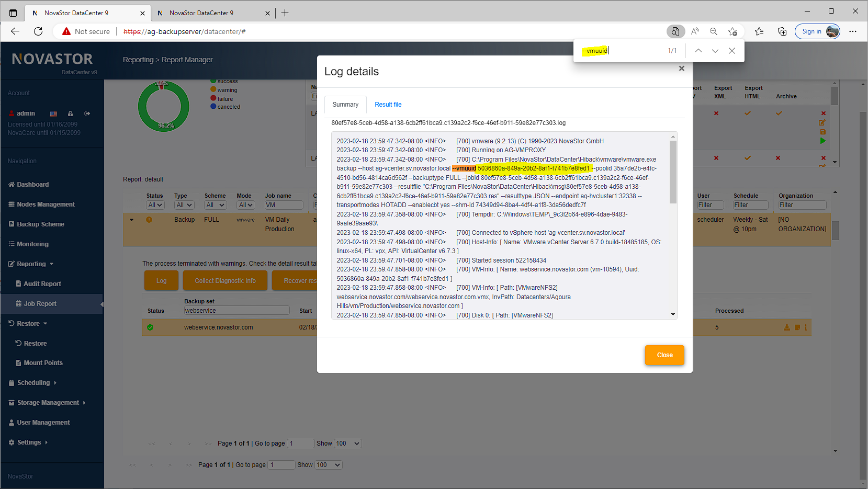Close the find-on-page bar
The image size is (868, 489).
[x=732, y=51]
